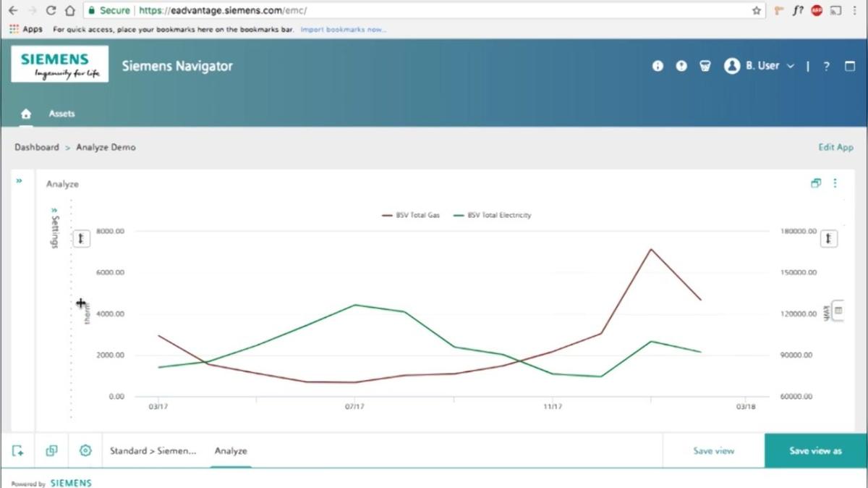
Task: Click the hair dryer extension icon
Action: click(779, 11)
